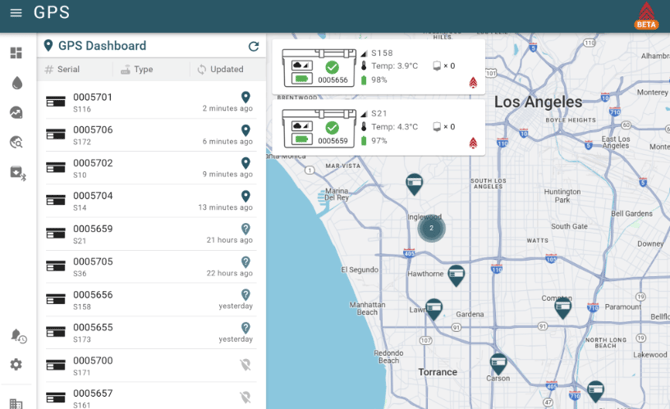
Task: Click the S21 cooler box thumbnail
Action: tap(319, 128)
